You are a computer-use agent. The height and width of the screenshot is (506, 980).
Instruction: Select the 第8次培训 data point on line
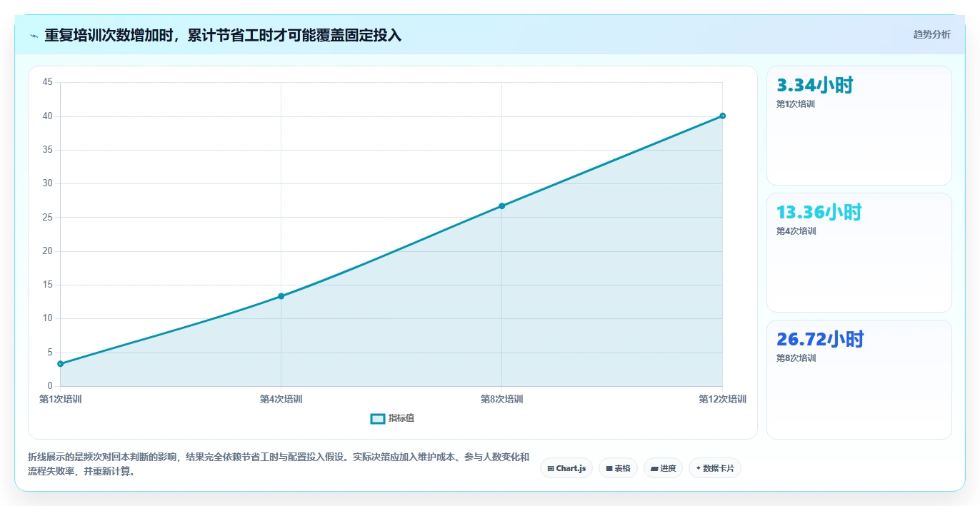501,206
